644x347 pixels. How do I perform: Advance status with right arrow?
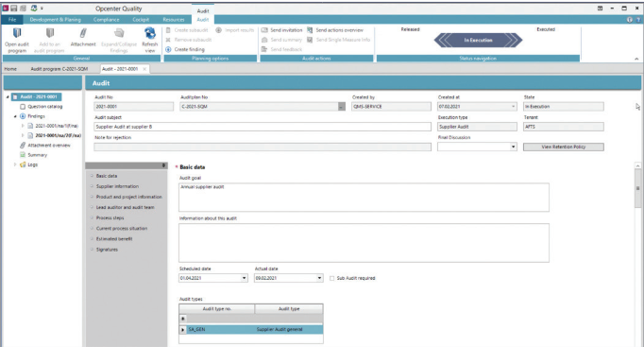(x=515, y=41)
